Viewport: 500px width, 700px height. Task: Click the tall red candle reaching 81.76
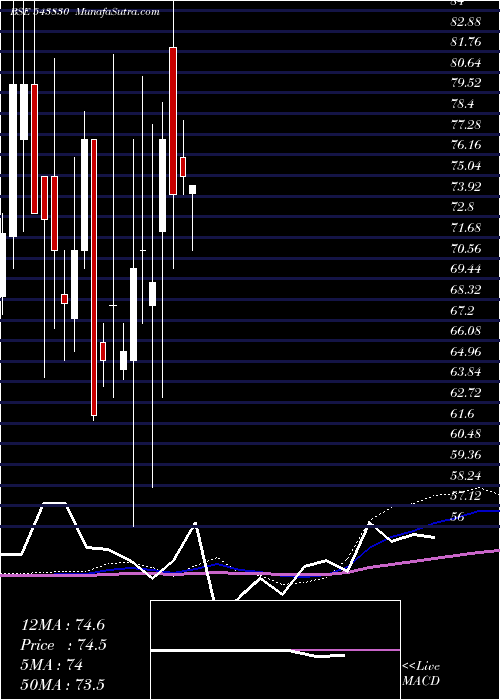[173, 121]
